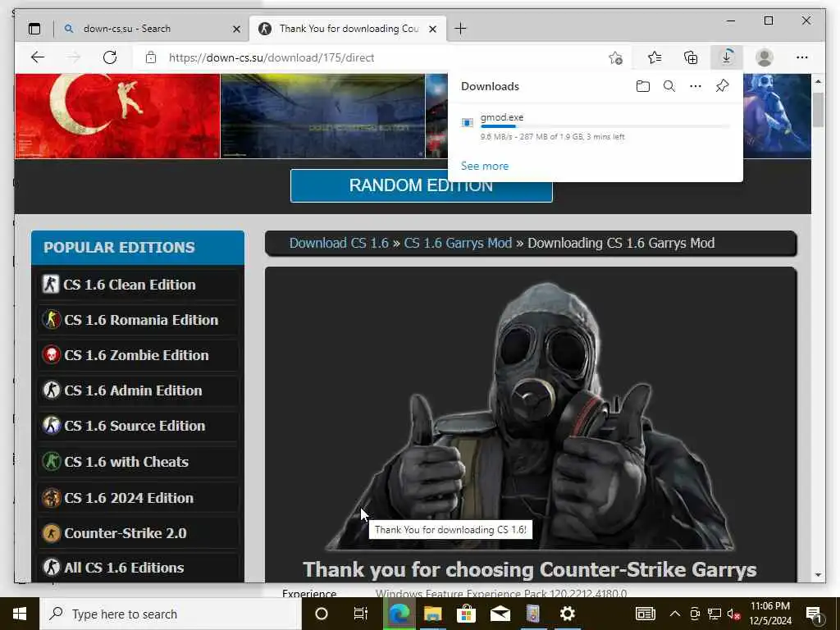The image size is (840, 630).
Task: Open the Favorites list
Action: [x=655, y=57]
